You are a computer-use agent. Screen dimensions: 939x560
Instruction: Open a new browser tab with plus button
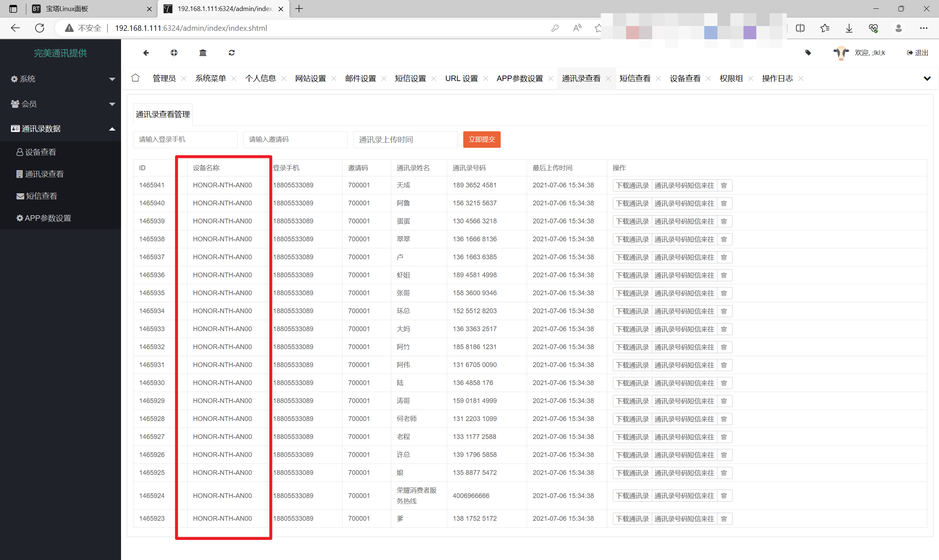[x=299, y=9]
